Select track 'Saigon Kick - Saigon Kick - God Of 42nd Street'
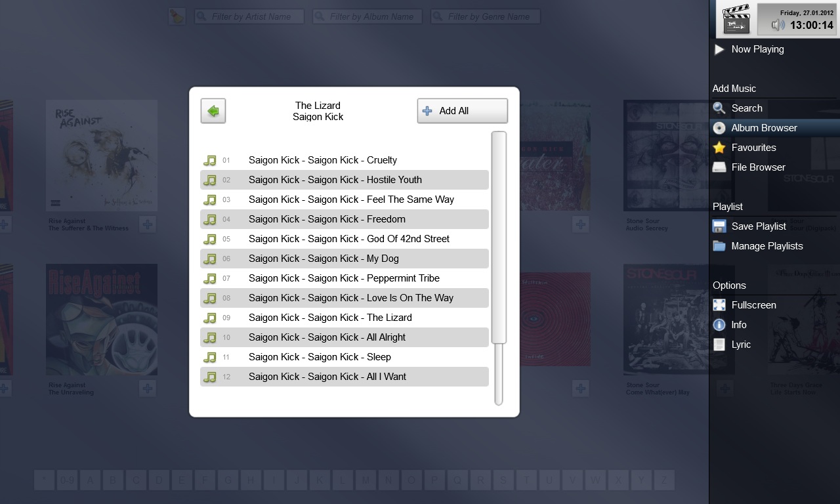Image resolution: width=840 pixels, height=504 pixels. click(345, 239)
